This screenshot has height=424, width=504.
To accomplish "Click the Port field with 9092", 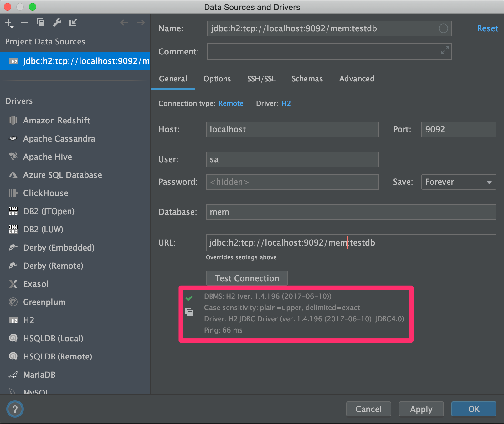I will pos(459,129).
